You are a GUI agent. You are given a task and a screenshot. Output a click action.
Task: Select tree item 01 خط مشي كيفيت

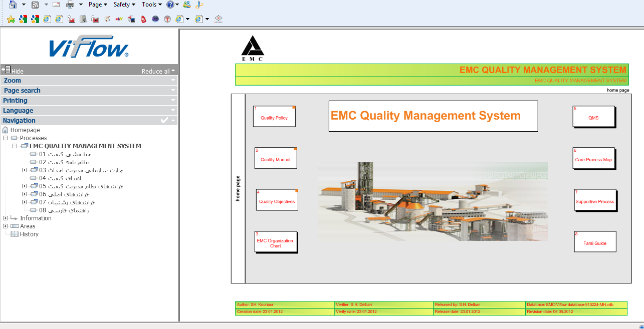click(65, 154)
